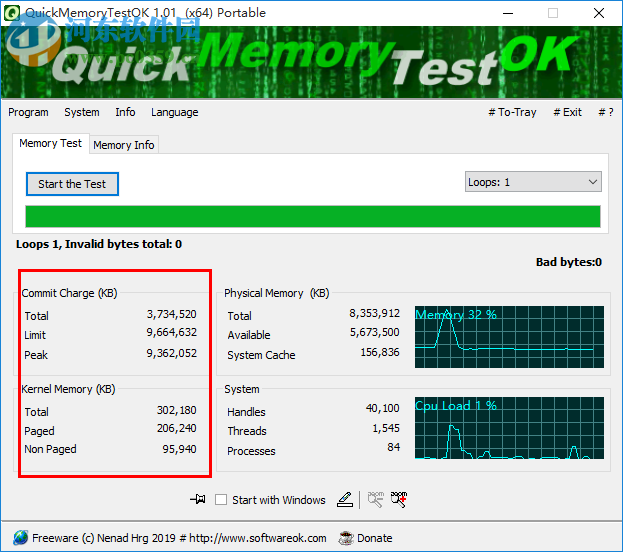623x552 pixels.
Task: Switch to the Memory Info tab
Action: tap(124, 145)
